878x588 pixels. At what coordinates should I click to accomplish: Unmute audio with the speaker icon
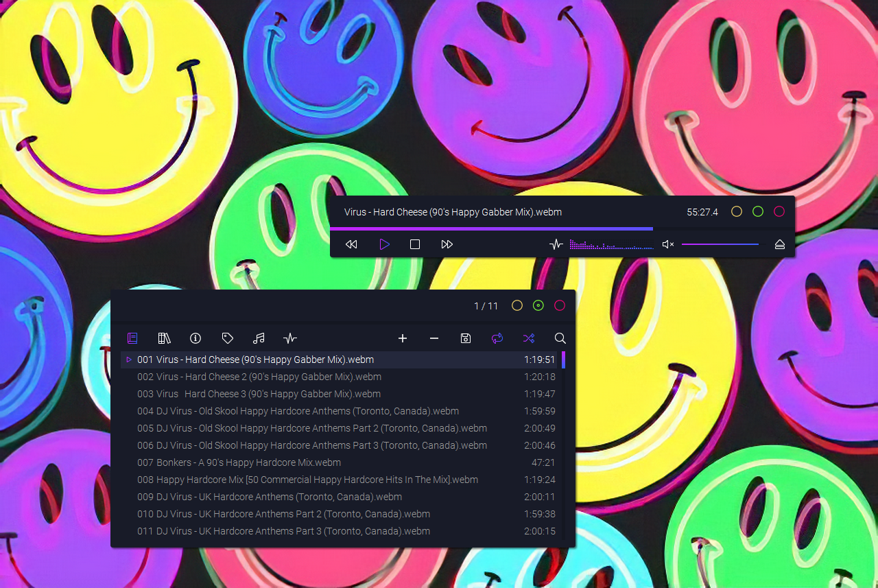[x=668, y=244]
